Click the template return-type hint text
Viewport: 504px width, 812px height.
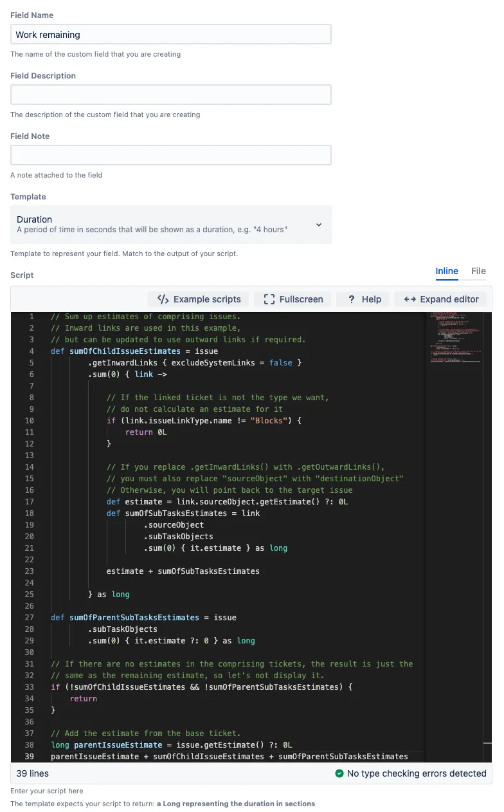[163, 804]
